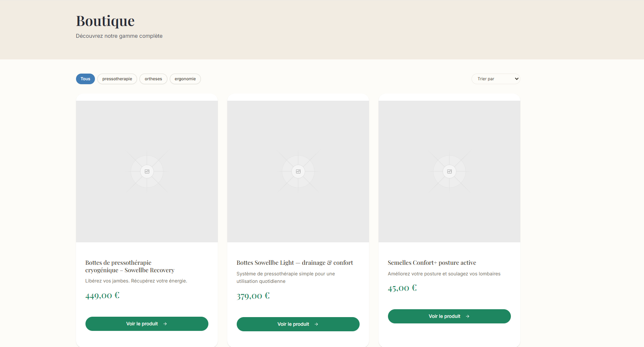Image resolution: width=644 pixels, height=347 pixels.
Task: Open Semelles Confort+ posture active title
Action: pos(432,263)
